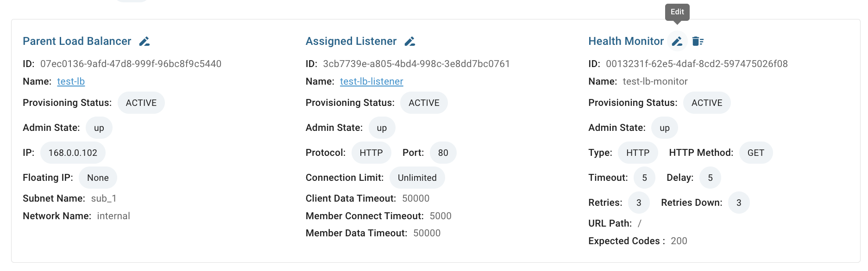Click the Unlimited connection limit chip
Viewport: 868px width, 271px height.
417,178
